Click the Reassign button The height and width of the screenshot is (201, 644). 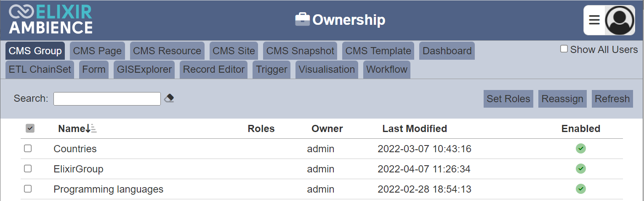(562, 99)
